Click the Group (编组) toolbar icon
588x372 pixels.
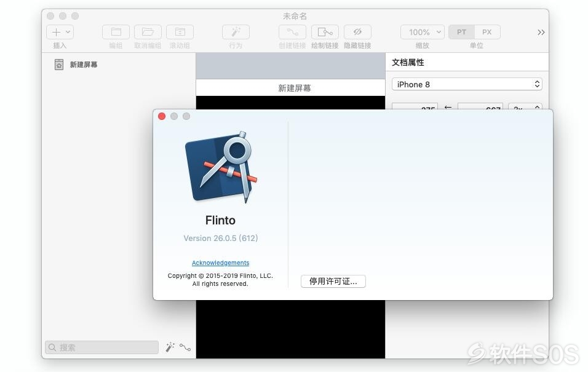tap(116, 32)
